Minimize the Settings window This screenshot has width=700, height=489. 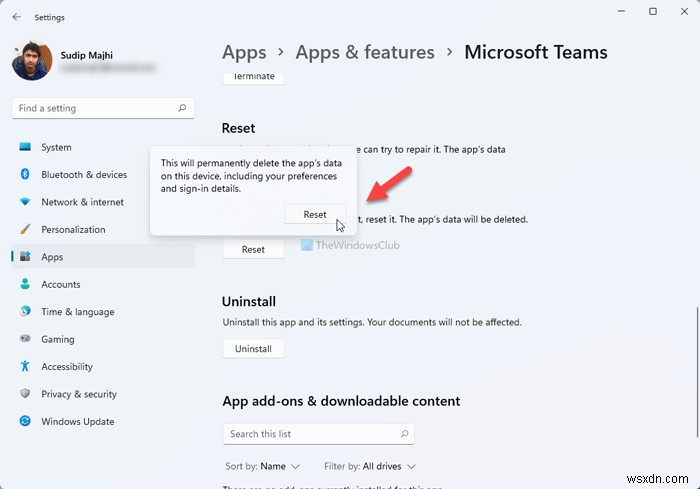621,11
